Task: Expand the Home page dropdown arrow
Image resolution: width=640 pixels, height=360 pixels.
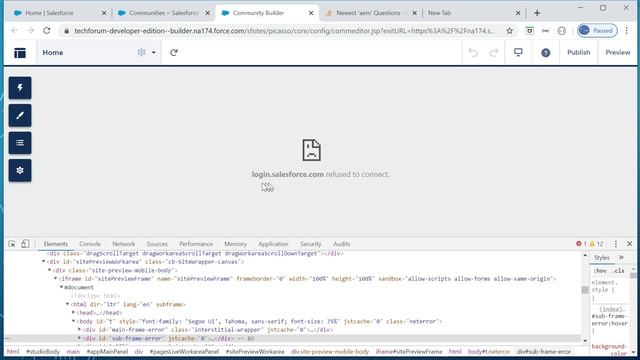Action: tap(153, 53)
